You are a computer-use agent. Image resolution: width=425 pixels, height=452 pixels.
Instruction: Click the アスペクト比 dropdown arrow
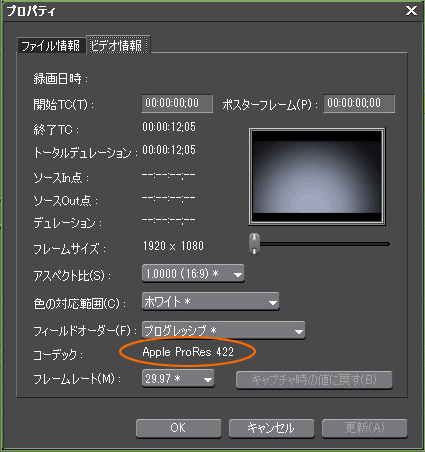(238, 275)
